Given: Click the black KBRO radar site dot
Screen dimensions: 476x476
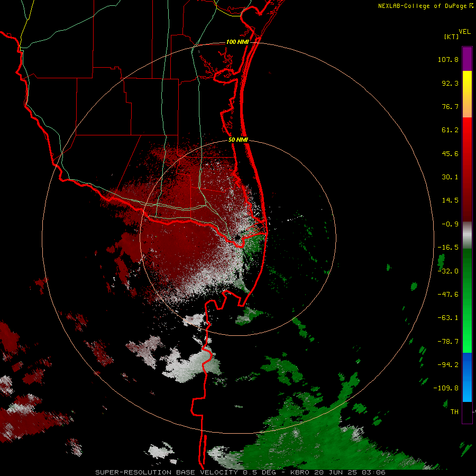Looking at the screenshot, I should pyautogui.click(x=237, y=237).
